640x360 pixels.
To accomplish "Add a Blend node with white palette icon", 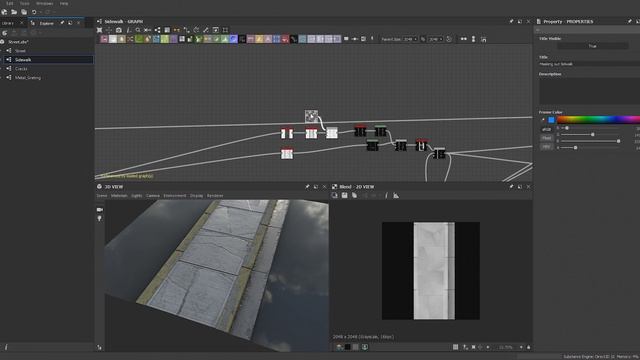I will pos(113,39).
